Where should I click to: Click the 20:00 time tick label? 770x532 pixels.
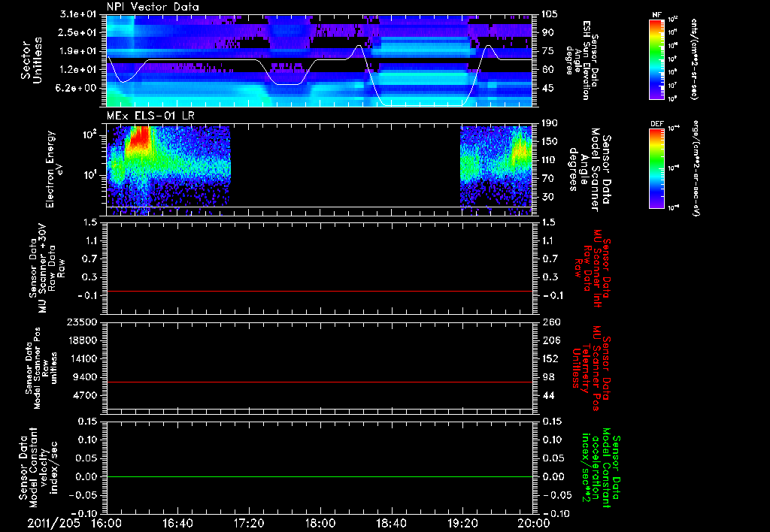[x=534, y=523]
